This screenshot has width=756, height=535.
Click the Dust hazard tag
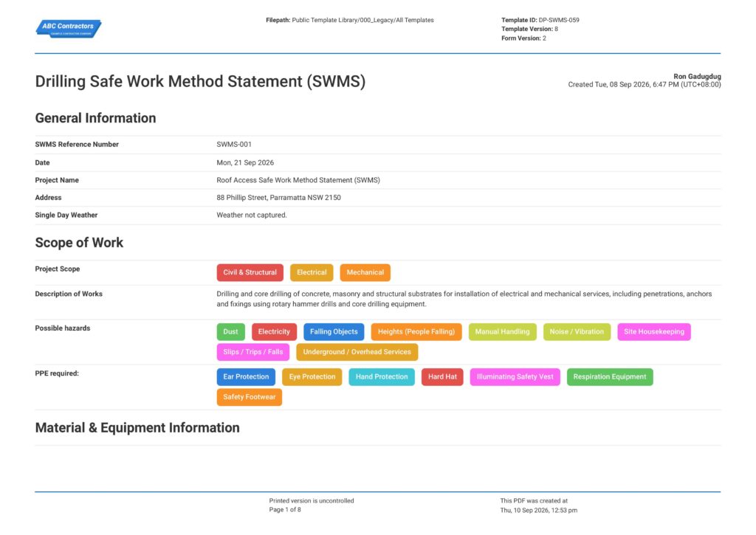[x=230, y=331]
